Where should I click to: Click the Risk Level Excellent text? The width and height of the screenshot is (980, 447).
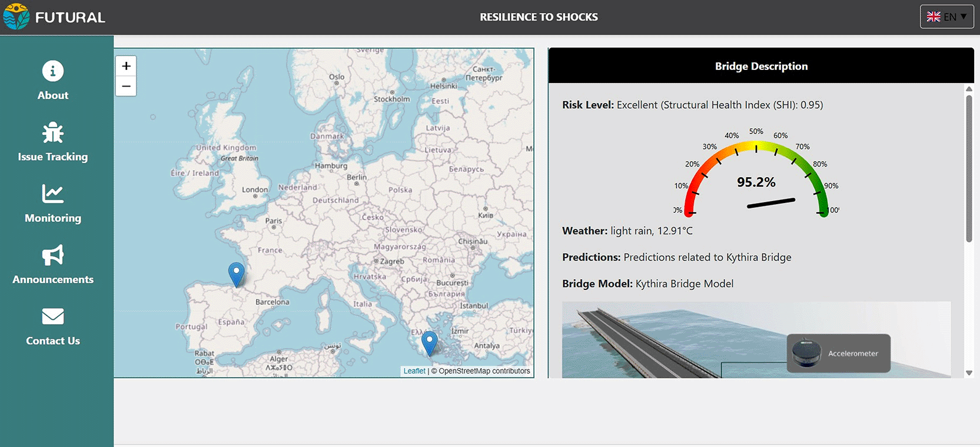(x=693, y=105)
